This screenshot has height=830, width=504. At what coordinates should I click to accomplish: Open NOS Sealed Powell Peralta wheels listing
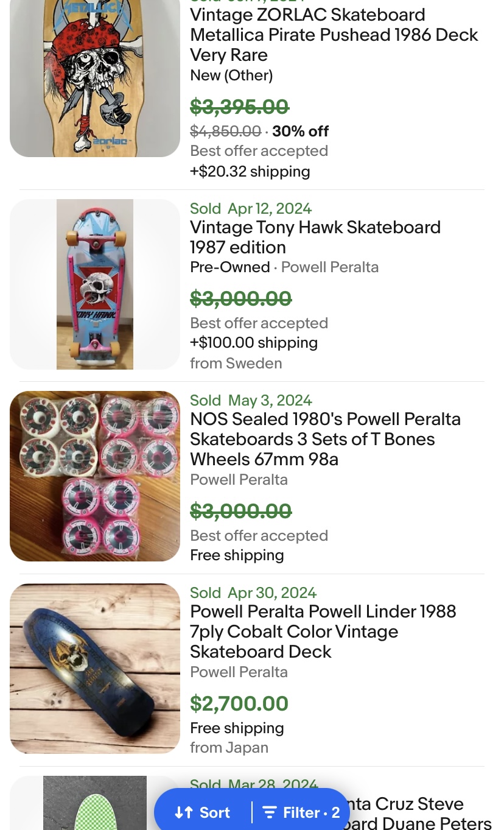pos(325,439)
